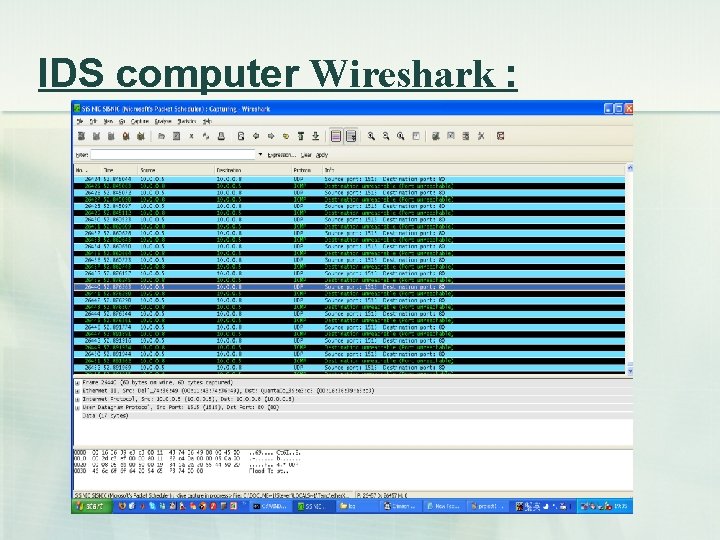Open the folder window taskbar button

[x=356, y=506]
